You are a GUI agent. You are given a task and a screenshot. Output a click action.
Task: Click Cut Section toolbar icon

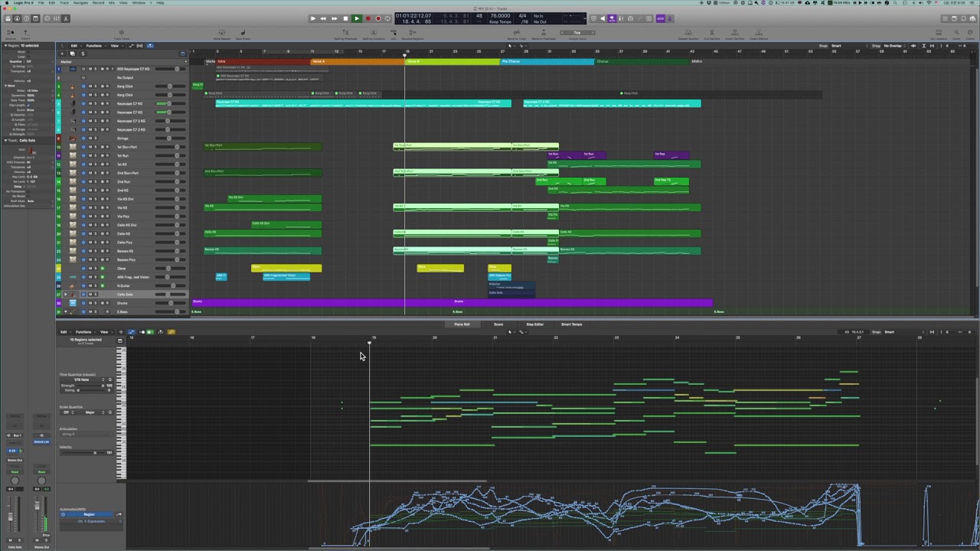coord(712,34)
